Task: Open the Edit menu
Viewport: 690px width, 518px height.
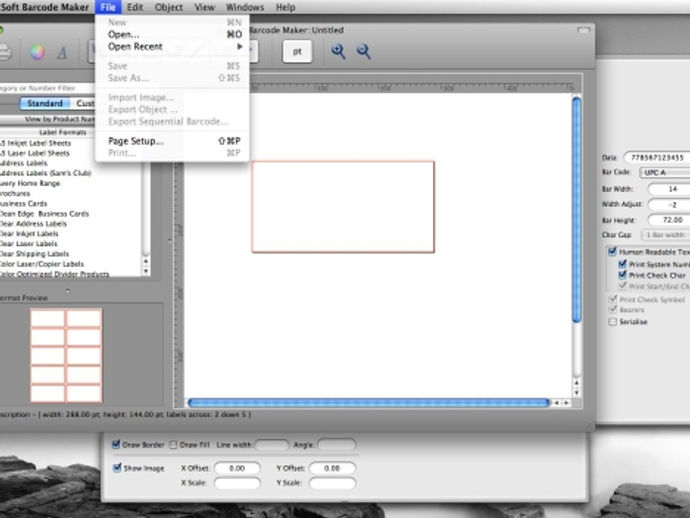Action: [x=135, y=7]
